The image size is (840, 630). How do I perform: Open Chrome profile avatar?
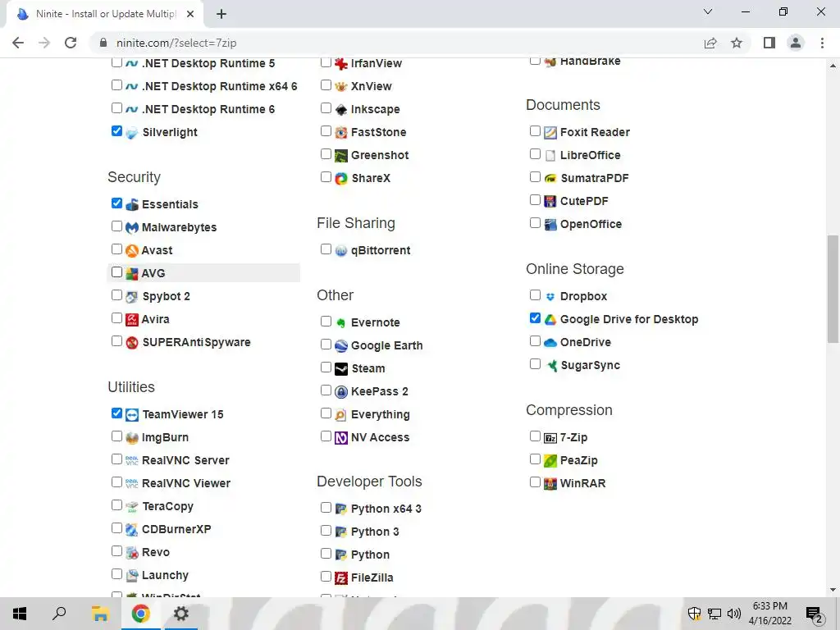tap(796, 43)
